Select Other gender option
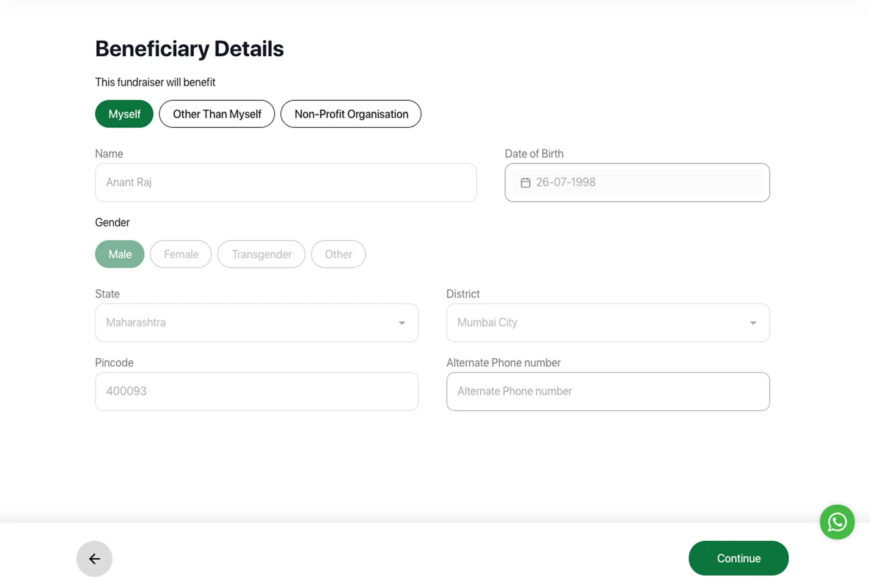Image resolution: width=870 pixels, height=588 pixels. 338,254
